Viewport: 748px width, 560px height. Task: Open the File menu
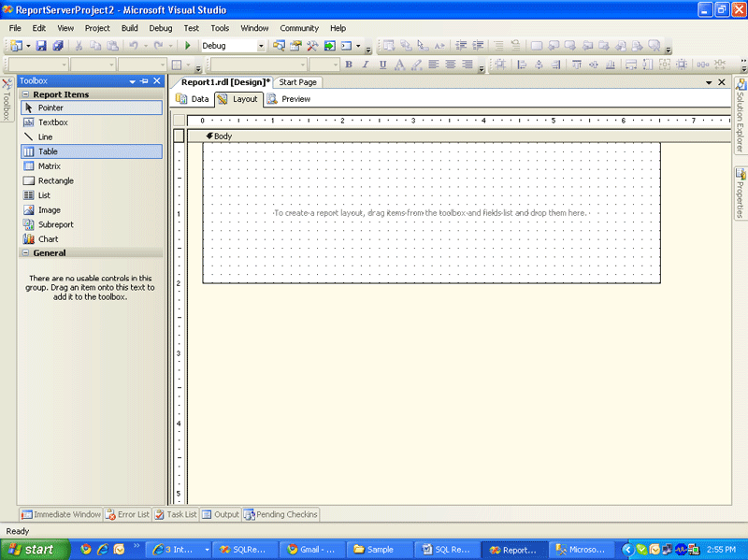click(x=15, y=28)
